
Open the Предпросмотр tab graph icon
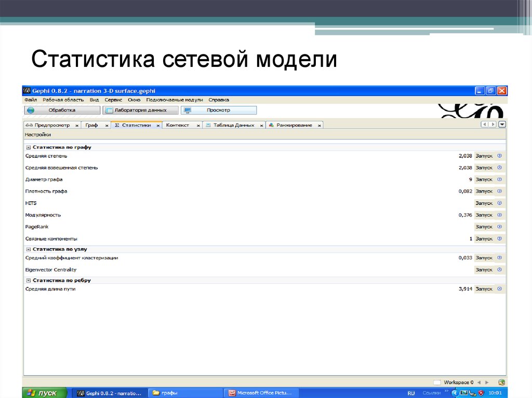[30, 125]
